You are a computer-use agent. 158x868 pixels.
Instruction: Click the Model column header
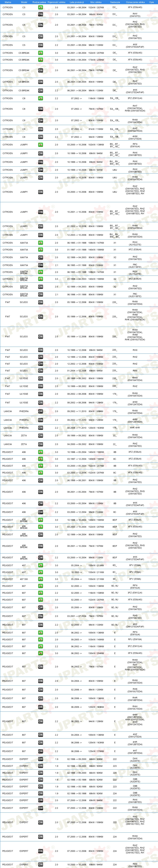(x=24, y=2)
